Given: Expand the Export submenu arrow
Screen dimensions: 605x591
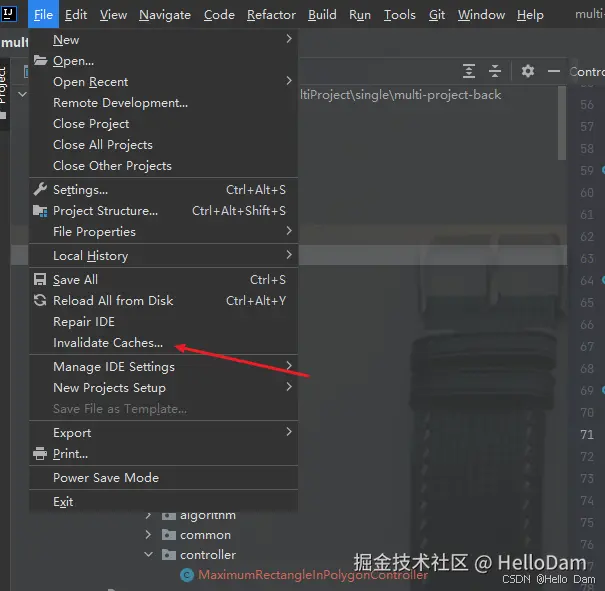Looking at the screenshot, I should [289, 432].
